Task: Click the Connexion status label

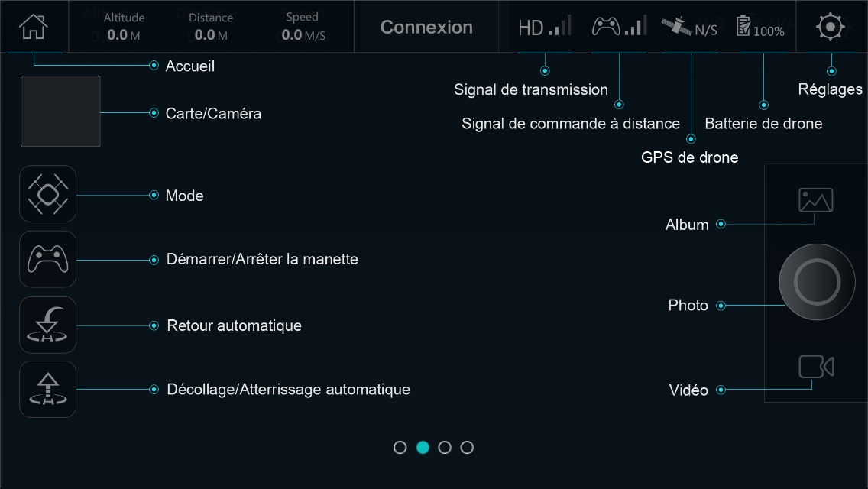Action: click(426, 28)
